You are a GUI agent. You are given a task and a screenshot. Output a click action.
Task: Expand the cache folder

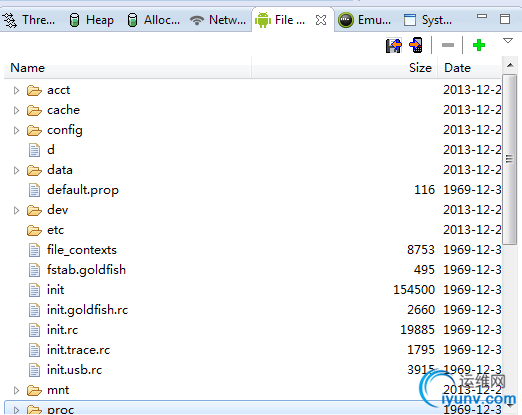tap(16, 110)
